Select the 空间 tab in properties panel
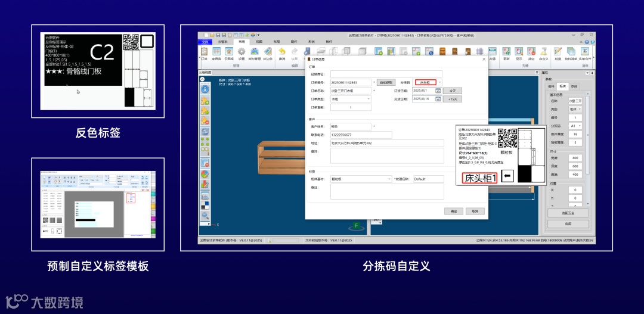The height and width of the screenshot is (314, 644). 574,86
